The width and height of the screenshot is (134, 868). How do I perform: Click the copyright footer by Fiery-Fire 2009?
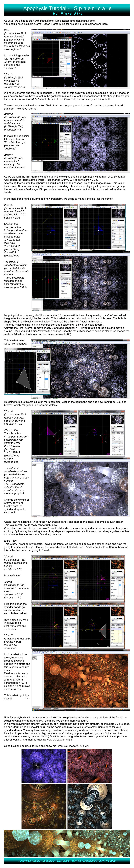[67, 861]
